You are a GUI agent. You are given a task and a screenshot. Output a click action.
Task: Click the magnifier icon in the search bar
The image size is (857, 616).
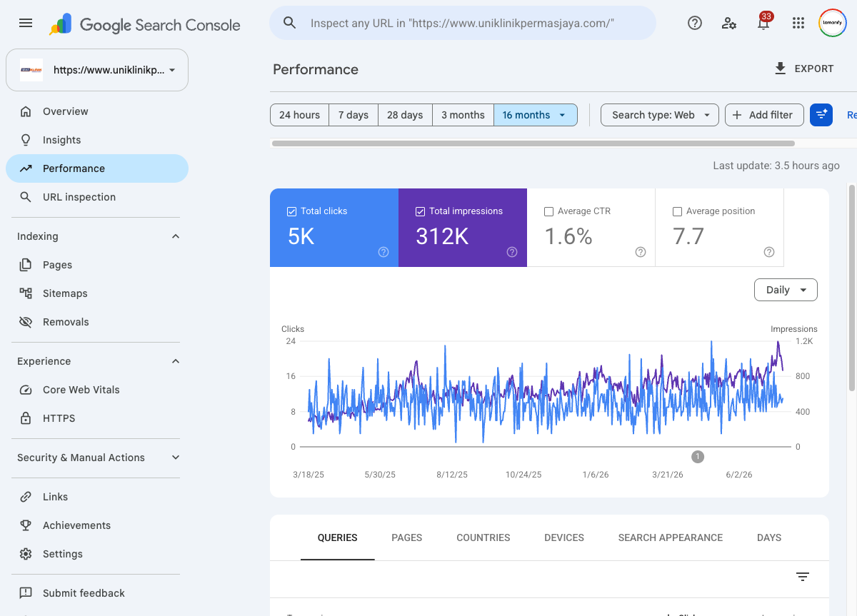click(290, 23)
